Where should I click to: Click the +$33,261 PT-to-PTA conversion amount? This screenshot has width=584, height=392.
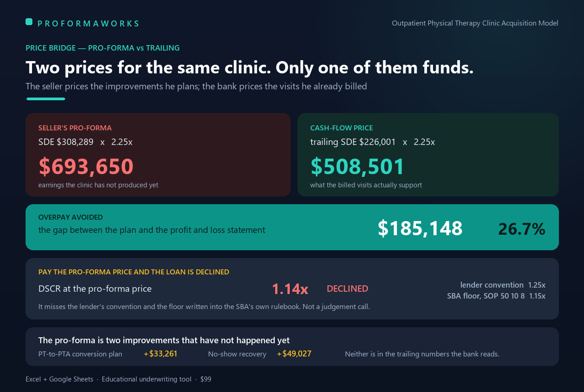click(161, 354)
